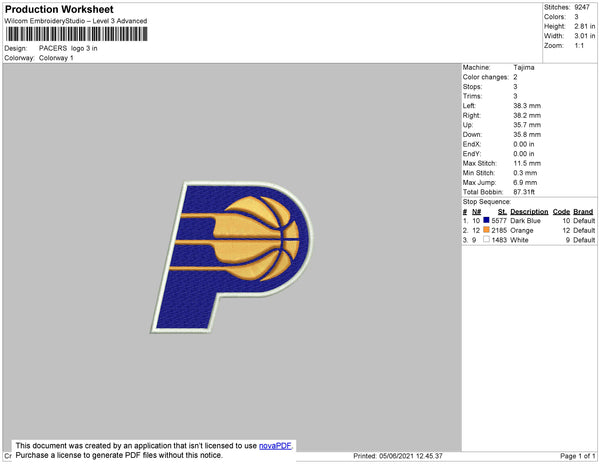Click the Left value '38.3 mm'
Viewport: 600px width, 464px height.
527,106
